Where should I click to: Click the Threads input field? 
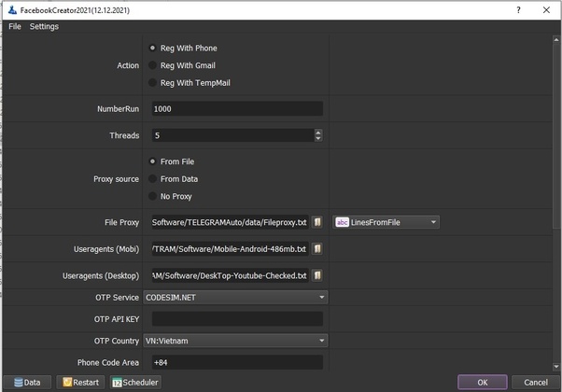pyautogui.click(x=233, y=135)
